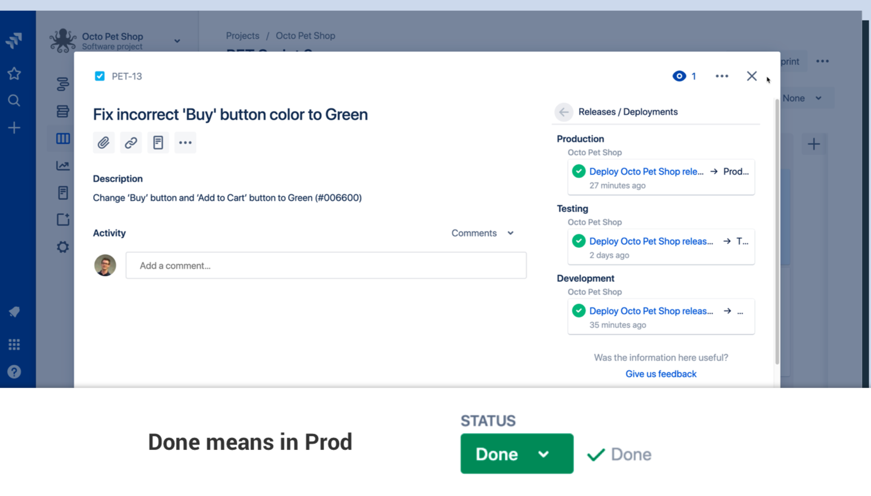The width and height of the screenshot is (871, 496).
Task: Open the help question mark icon
Action: [14, 372]
